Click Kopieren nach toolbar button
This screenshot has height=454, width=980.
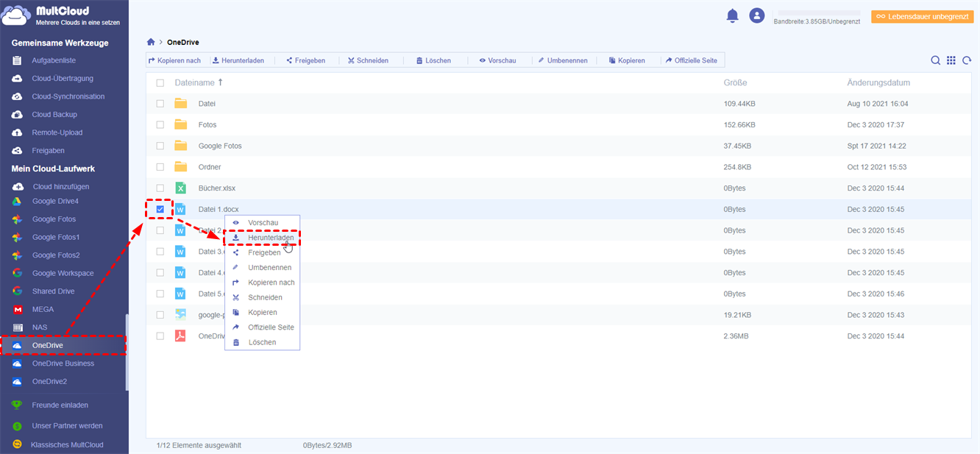coord(174,60)
